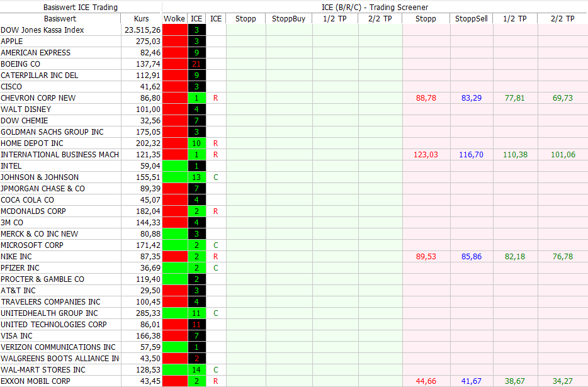Image resolution: width=588 pixels, height=387 pixels.
Task: Select VERIZON COMMUNICATIONS INC entry
Action: pos(58,347)
